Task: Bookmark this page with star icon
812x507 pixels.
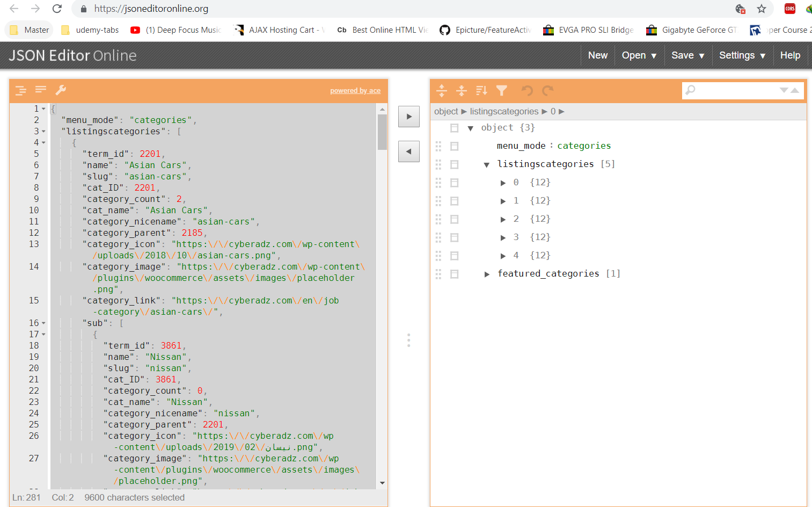Action: click(762, 9)
